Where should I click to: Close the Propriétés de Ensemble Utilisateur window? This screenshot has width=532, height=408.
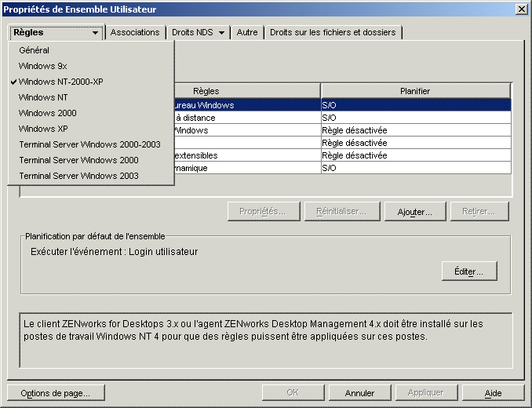[x=520, y=9]
